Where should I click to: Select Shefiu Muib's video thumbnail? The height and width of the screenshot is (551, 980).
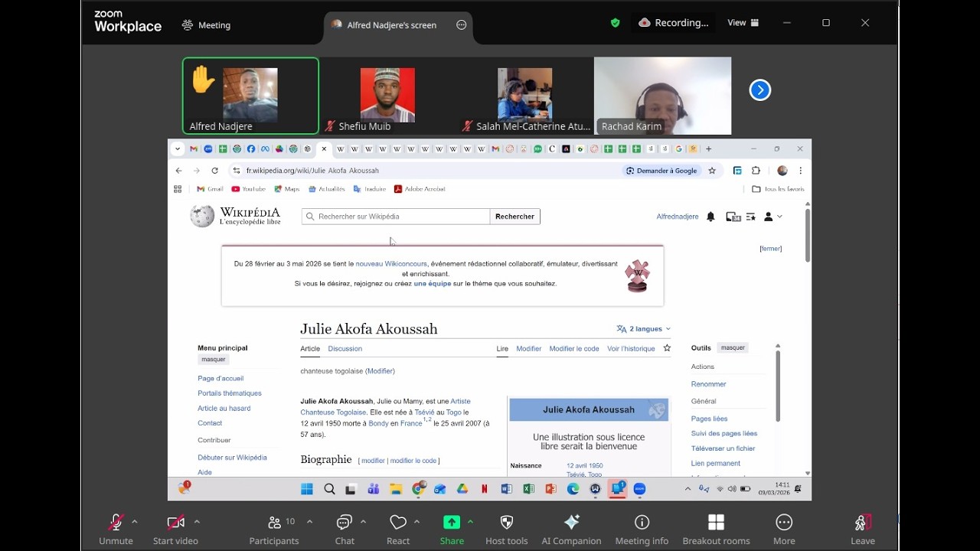pos(387,96)
